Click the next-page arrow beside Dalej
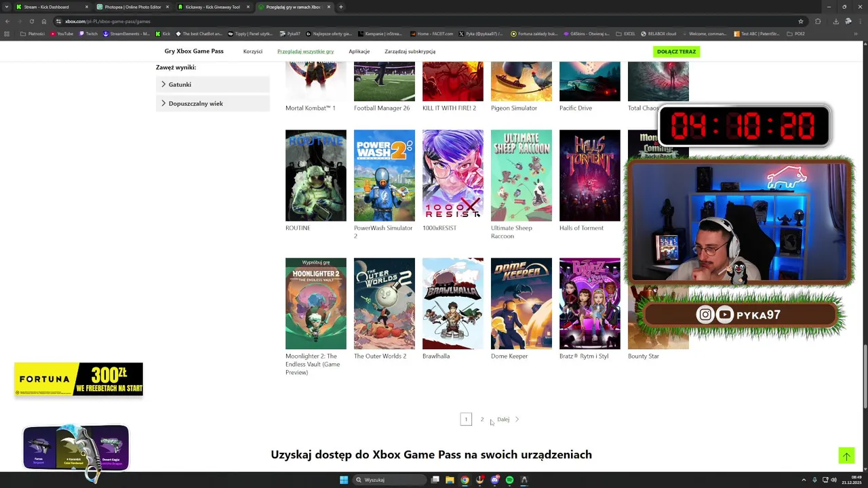The height and width of the screenshot is (488, 868). click(x=517, y=420)
